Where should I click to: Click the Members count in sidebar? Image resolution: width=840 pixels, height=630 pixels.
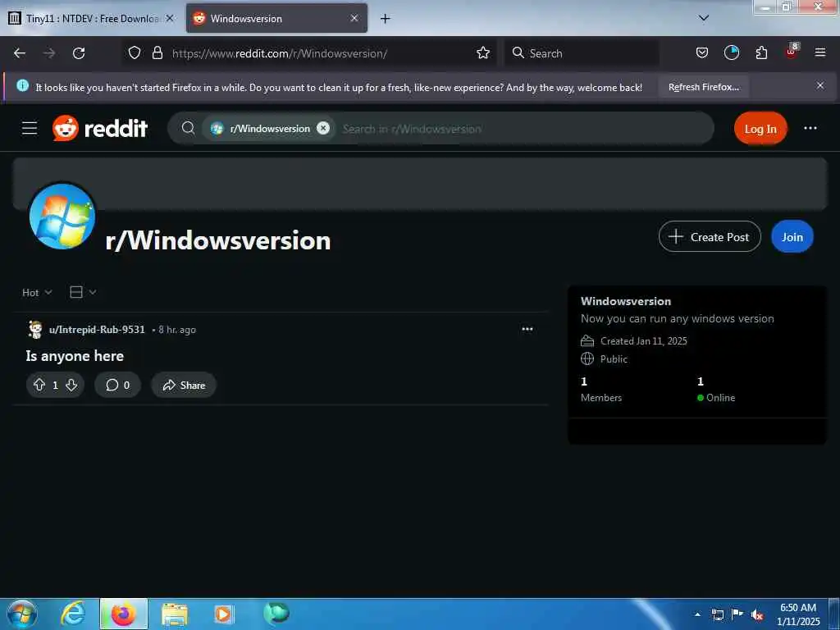(x=601, y=389)
